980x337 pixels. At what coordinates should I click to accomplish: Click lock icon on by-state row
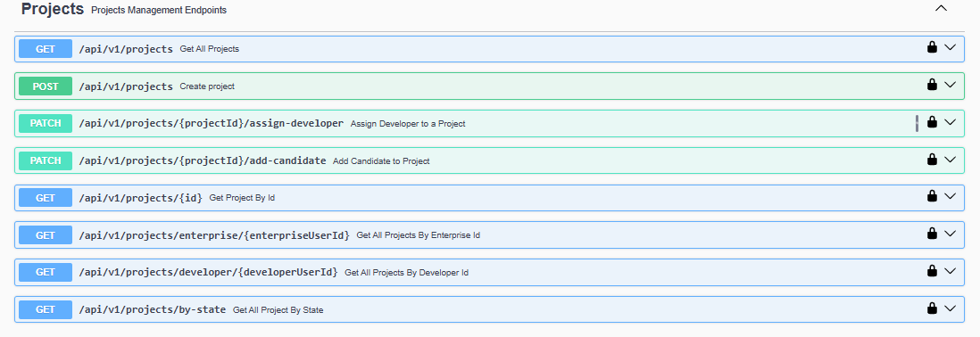[932, 308]
